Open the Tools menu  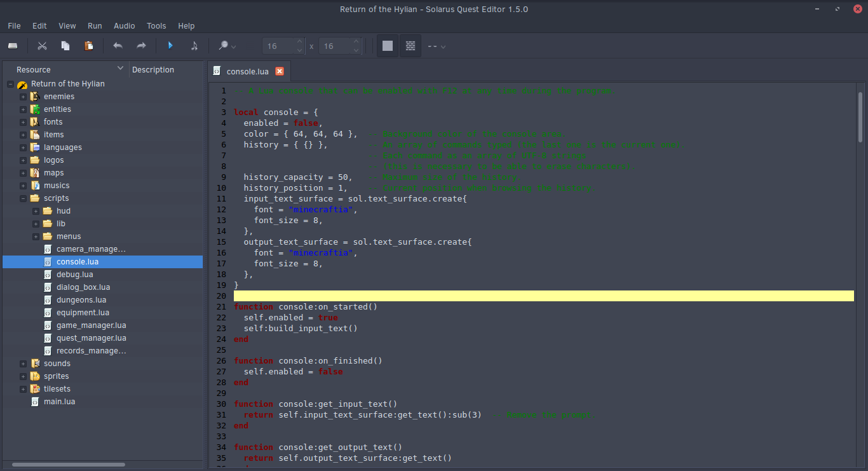(x=156, y=26)
